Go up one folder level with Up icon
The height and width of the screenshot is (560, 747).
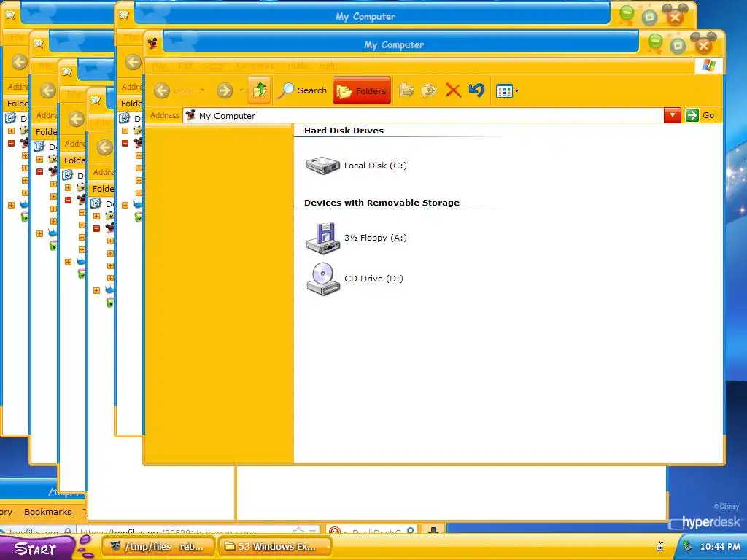coord(259,90)
